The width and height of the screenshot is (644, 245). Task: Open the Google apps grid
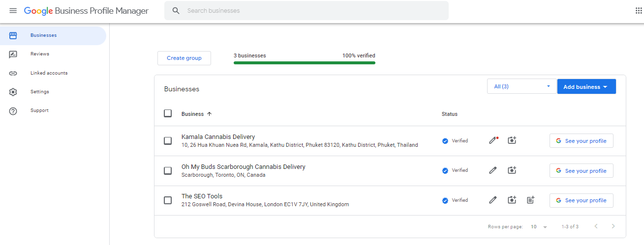[639, 11]
